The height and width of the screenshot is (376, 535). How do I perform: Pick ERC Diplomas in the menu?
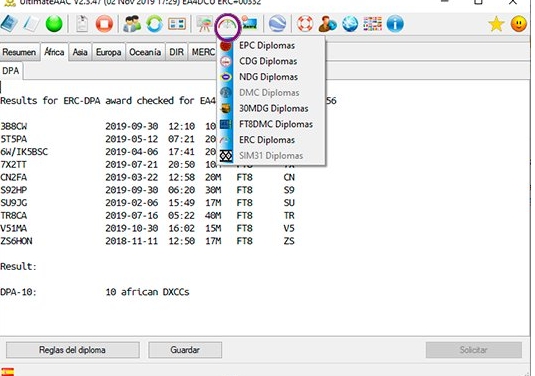[271, 140]
